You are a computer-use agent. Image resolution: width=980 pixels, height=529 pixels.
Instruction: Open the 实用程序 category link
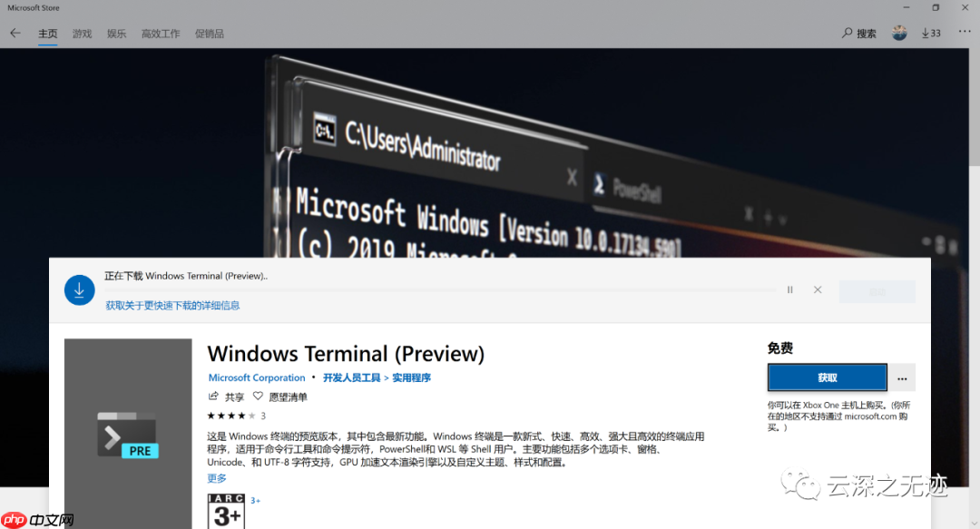(x=411, y=377)
